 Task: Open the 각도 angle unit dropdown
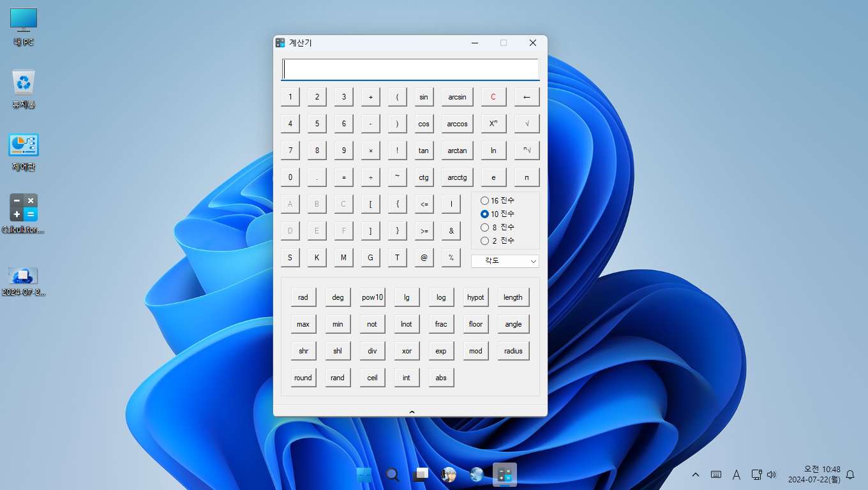[505, 261]
